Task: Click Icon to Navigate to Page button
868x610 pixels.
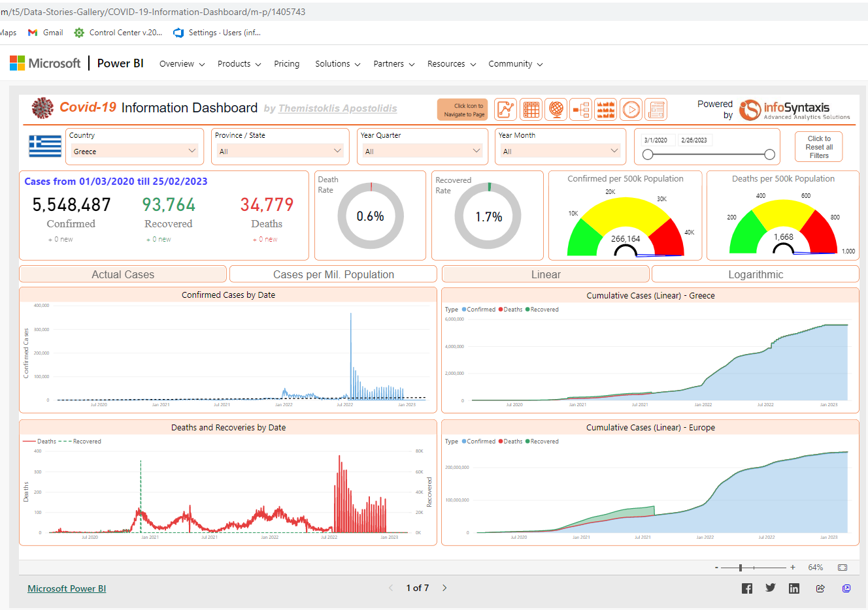Action: click(463, 110)
